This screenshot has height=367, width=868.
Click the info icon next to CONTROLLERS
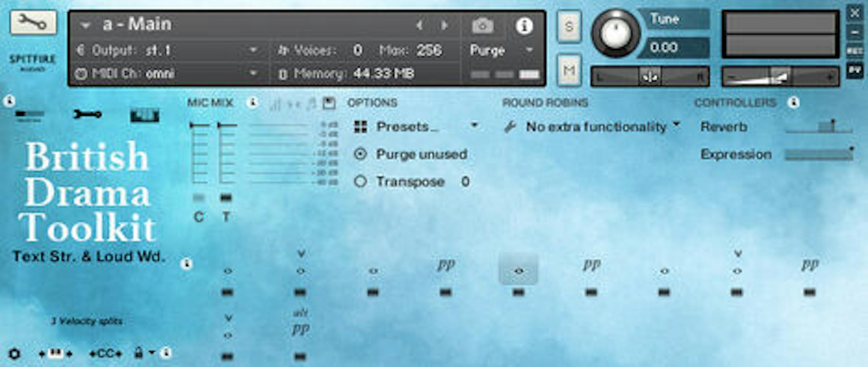pos(793,103)
